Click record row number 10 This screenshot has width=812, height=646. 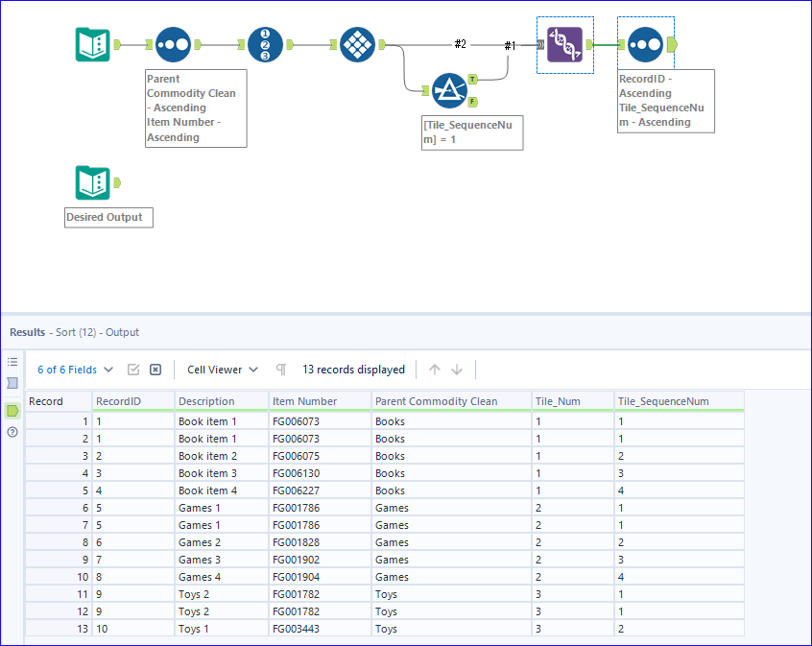(59, 577)
